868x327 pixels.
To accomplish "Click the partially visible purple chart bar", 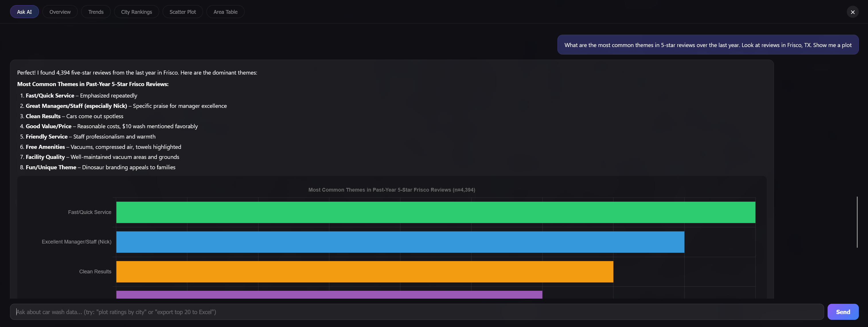I will [329, 295].
